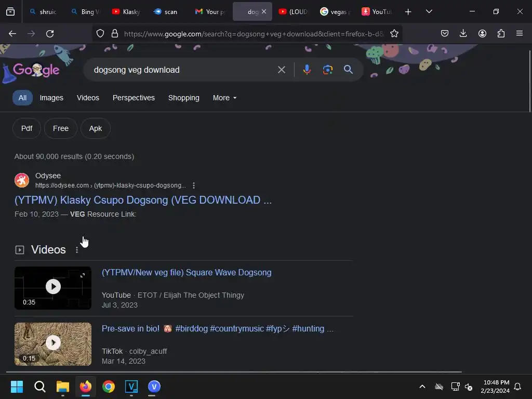
Task: Select the Shopping filter
Action: [x=183, y=98]
